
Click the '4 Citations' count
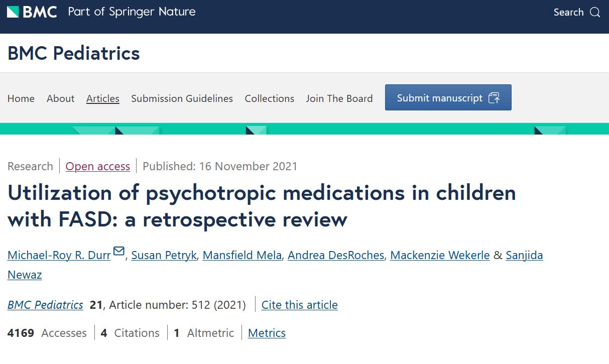click(x=130, y=333)
